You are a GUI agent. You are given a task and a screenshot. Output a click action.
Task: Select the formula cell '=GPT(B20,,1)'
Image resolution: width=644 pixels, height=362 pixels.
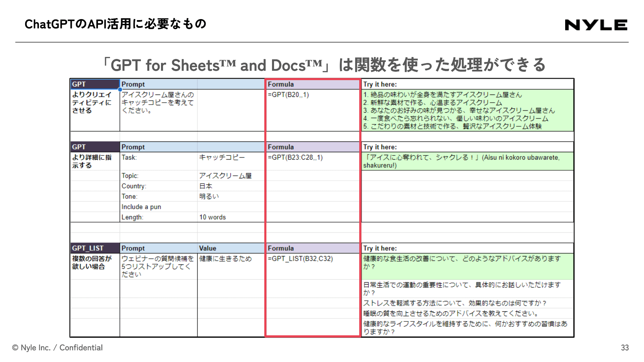coord(313,110)
